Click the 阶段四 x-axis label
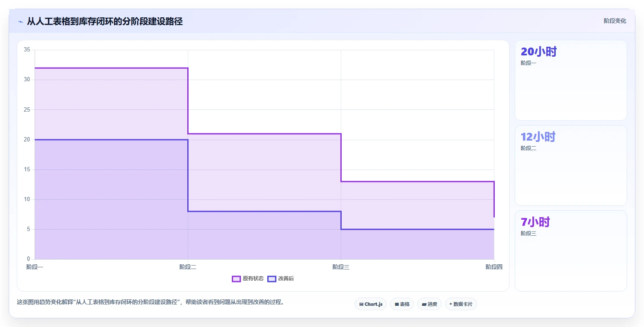The image size is (644, 327). [494, 267]
